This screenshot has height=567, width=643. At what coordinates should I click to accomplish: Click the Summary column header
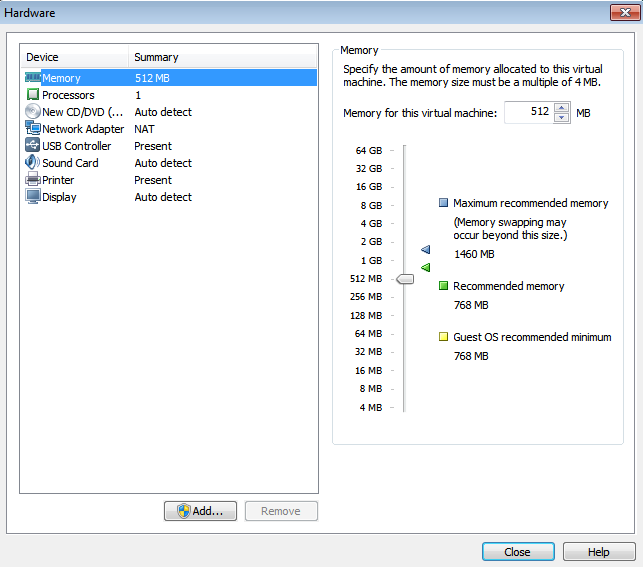(222, 57)
